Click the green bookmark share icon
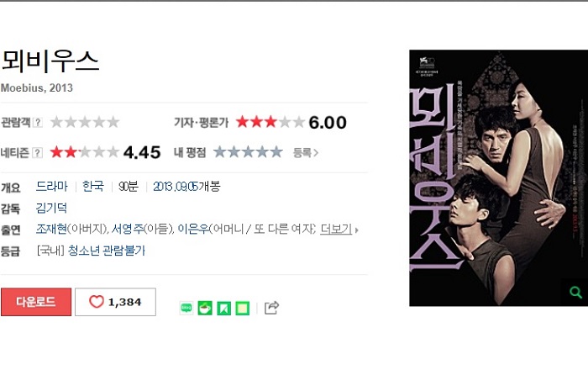The height and width of the screenshot is (370, 588). [224, 309]
